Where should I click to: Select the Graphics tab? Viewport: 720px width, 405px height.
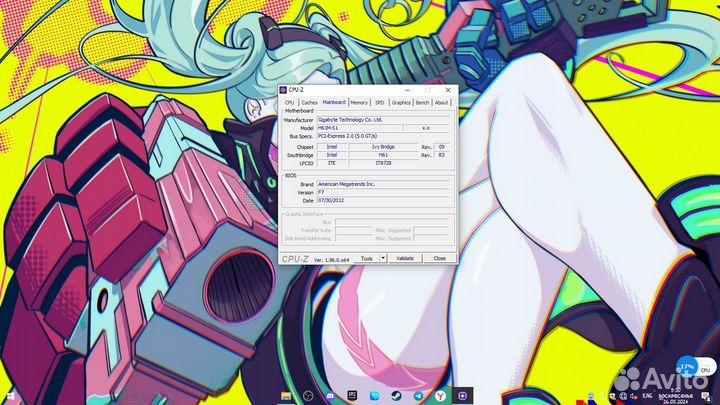[401, 102]
